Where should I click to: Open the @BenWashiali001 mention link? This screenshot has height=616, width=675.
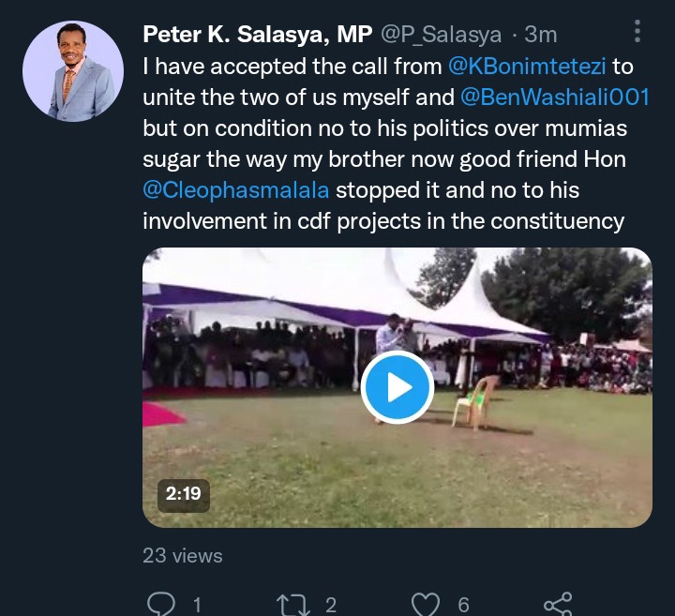point(555,97)
